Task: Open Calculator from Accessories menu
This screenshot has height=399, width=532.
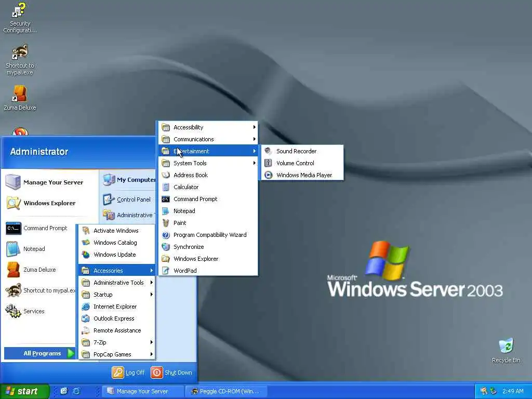Action: [x=208, y=187]
